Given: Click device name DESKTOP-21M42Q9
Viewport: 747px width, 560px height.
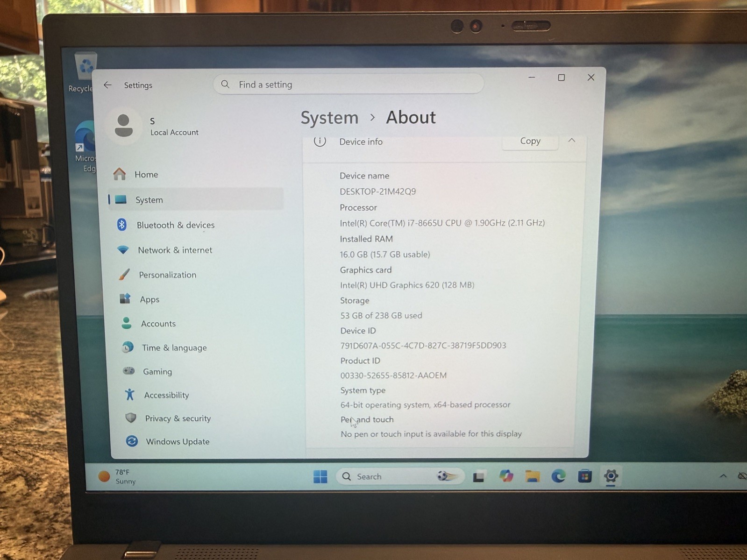Looking at the screenshot, I should click(x=377, y=191).
